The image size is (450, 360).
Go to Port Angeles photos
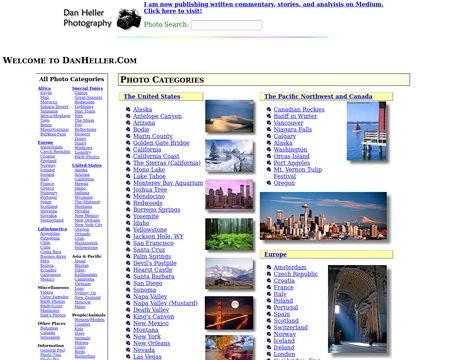point(292,163)
